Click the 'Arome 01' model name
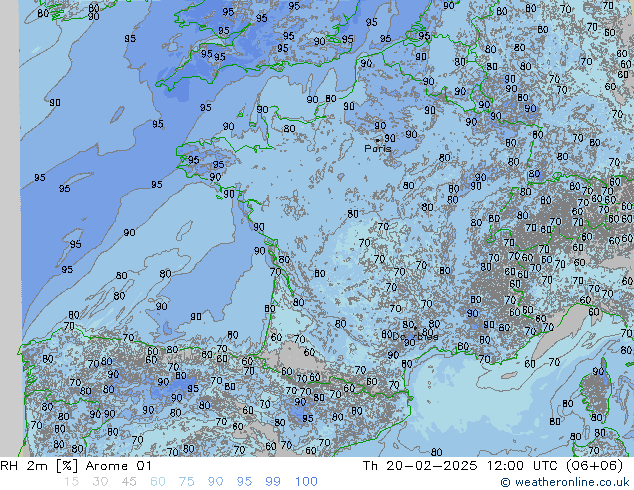 click(x=118, y=466)
